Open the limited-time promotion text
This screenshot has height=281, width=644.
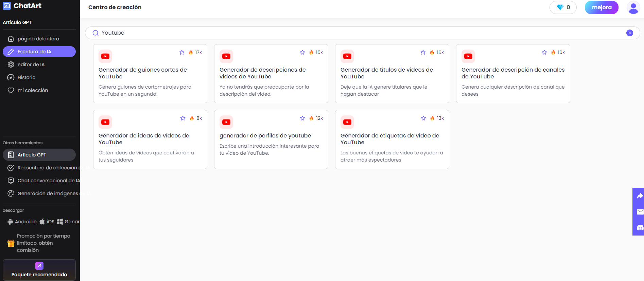pos(43,243)
